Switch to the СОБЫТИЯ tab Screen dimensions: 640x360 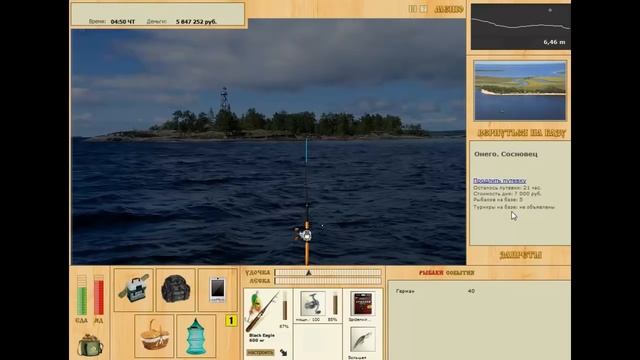[x=460, y=273]
